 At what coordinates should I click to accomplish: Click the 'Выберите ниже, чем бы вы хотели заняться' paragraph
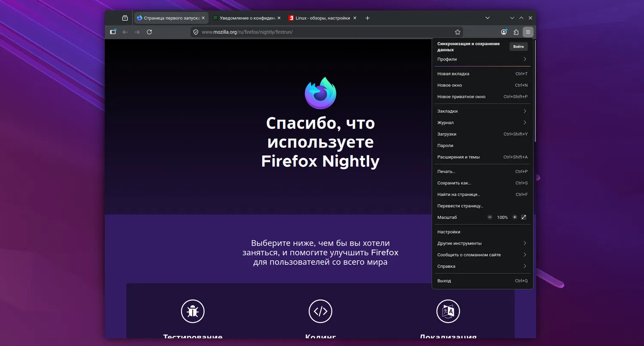(x=320, y=253)
